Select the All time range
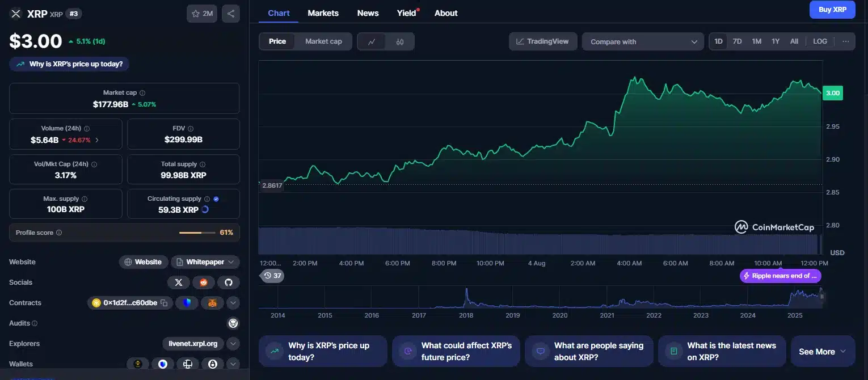This screenshot has width=868, height=380. click(x=794, y=41)
